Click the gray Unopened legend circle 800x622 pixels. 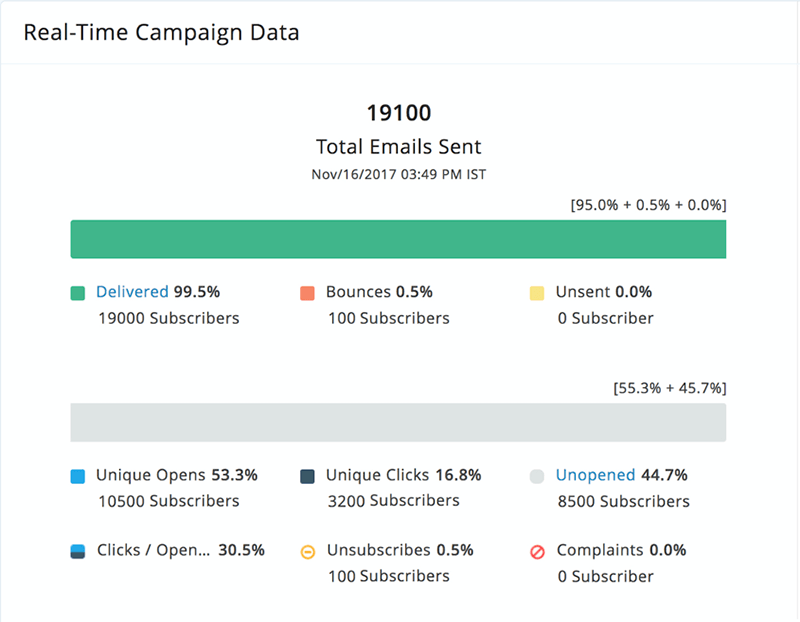[x=538, y=476]
